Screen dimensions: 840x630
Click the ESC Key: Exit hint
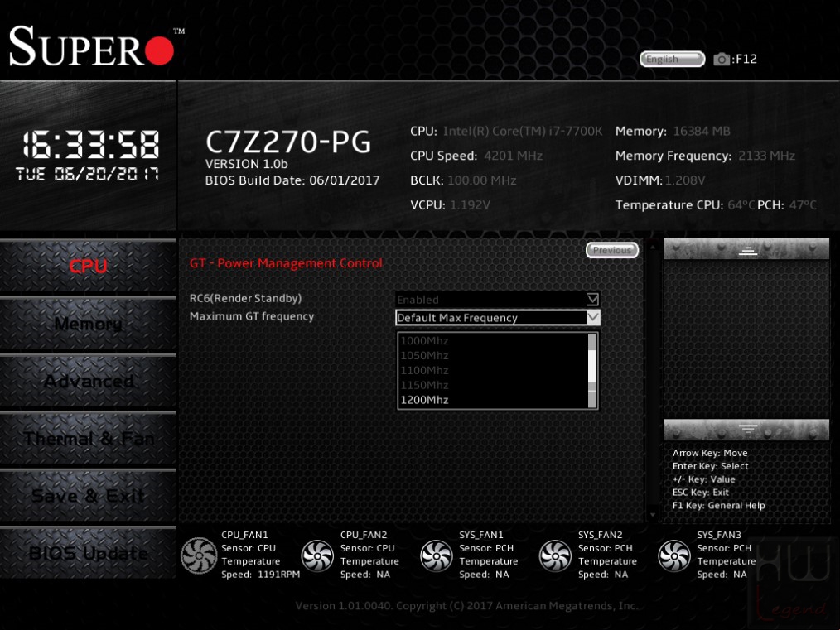(x=700, y=493)
